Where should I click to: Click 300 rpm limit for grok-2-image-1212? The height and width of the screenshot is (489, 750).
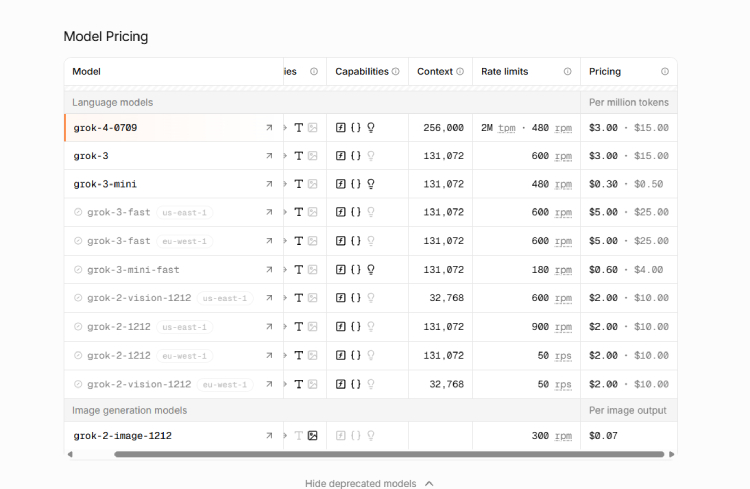551,436
